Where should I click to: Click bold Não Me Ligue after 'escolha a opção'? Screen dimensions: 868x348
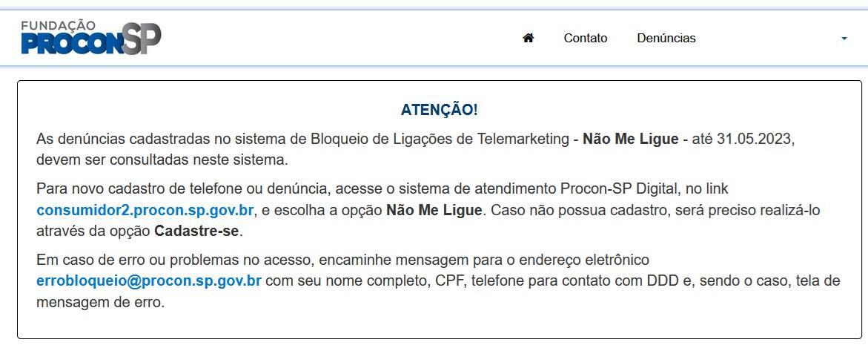pyautogui.click(x=434, y=211)
